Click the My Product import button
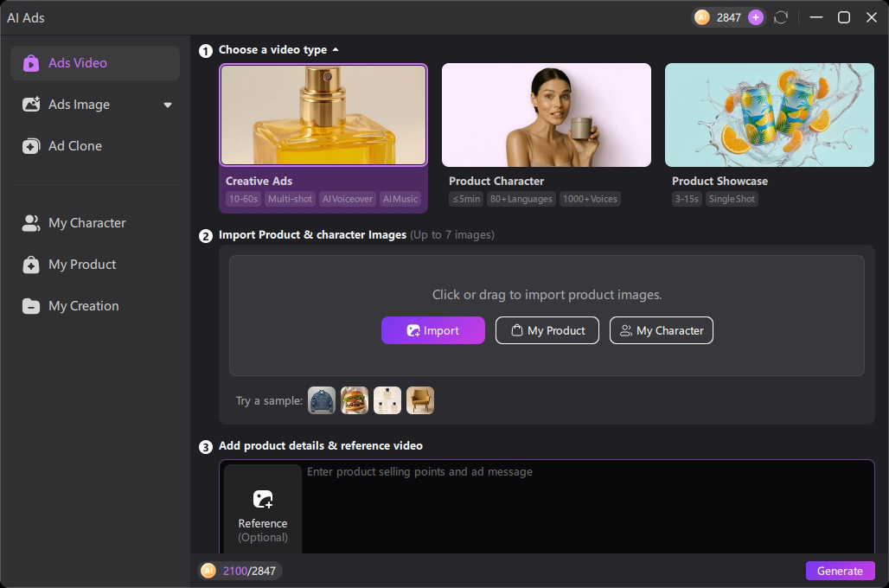This screenshot has width=889, height=588. point(547,330)
